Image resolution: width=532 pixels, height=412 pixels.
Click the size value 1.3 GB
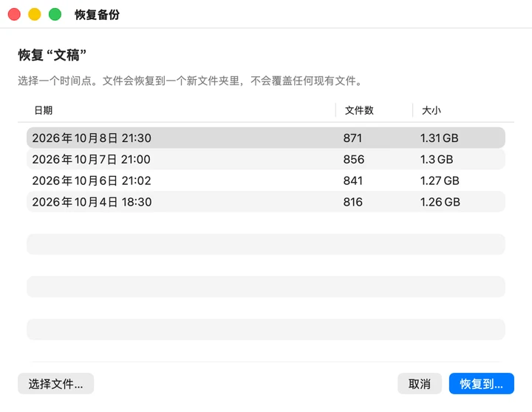(x=437, y=159)
